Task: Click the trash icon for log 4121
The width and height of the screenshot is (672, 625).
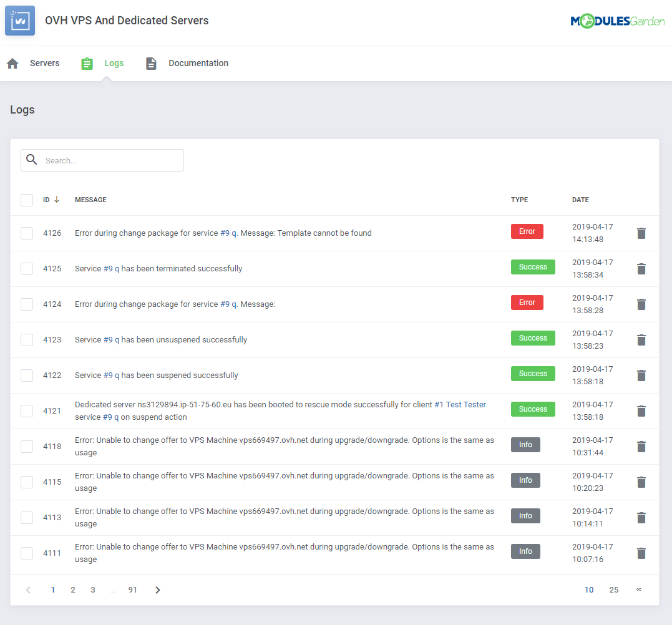Action: [641, 410]
